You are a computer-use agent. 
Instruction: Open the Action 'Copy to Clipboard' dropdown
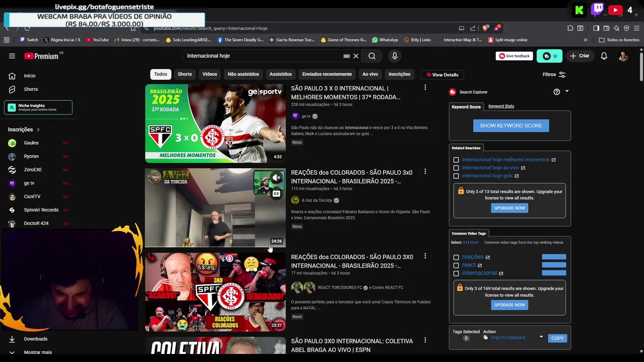541,337
